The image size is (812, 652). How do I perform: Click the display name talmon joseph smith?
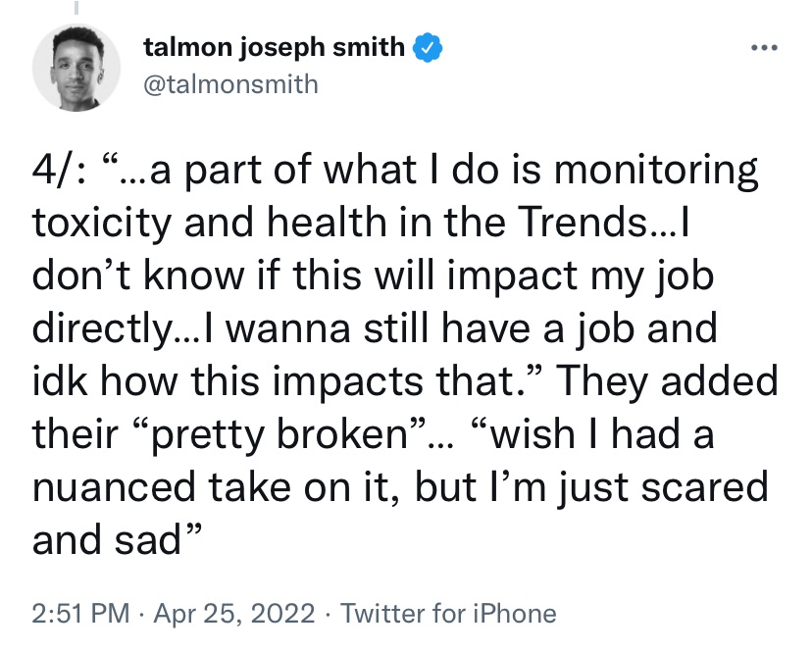(x=274, y=47)
